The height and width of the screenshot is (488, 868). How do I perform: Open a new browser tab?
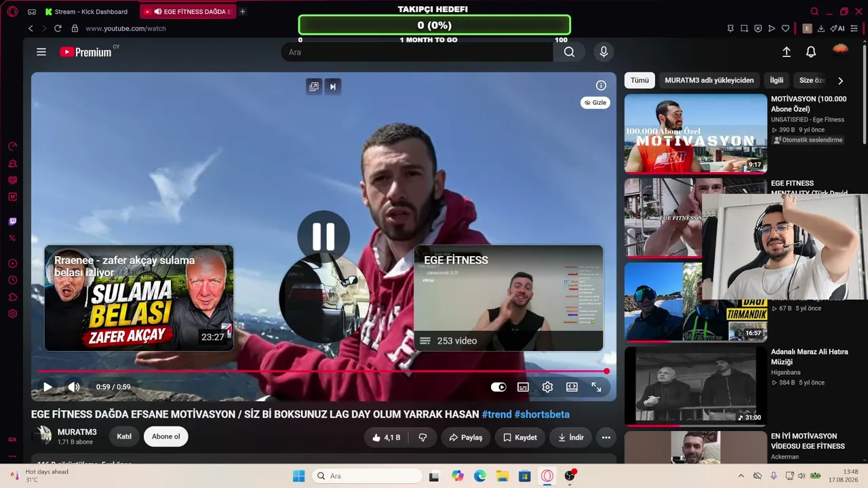(243, 12)
